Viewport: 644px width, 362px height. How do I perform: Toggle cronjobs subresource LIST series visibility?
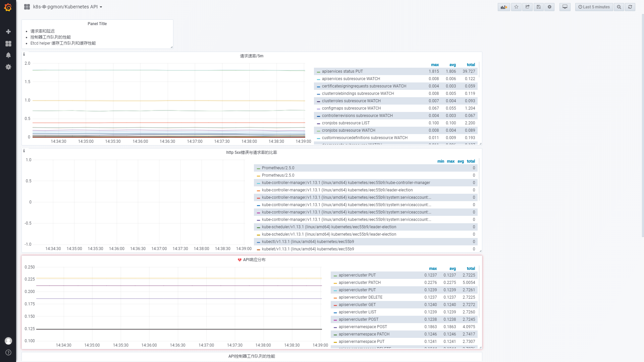pyautogui.click(x=345, y=123)
